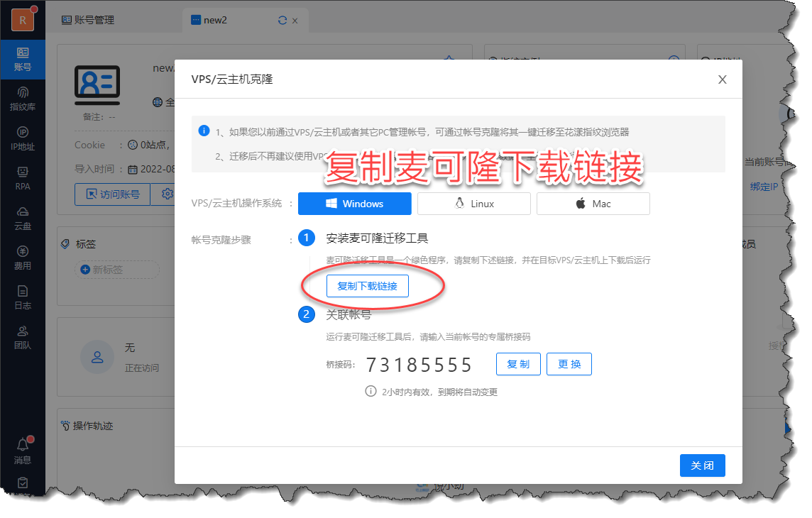Open 消息 notifications bell
The height and width of the screenshot is (518, 812).
click(x=22, y=451)
